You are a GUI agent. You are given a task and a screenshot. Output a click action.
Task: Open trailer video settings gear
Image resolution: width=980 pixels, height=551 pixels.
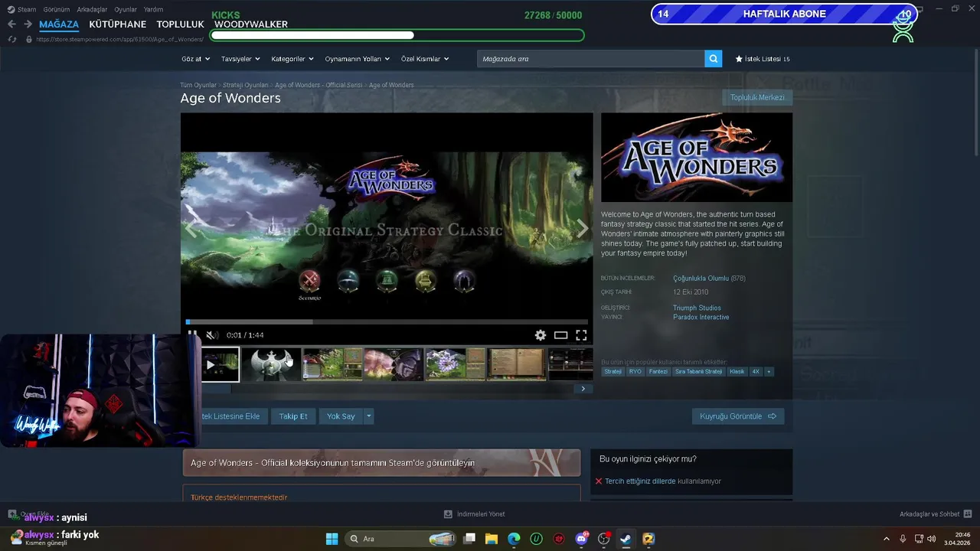[541, 335]
